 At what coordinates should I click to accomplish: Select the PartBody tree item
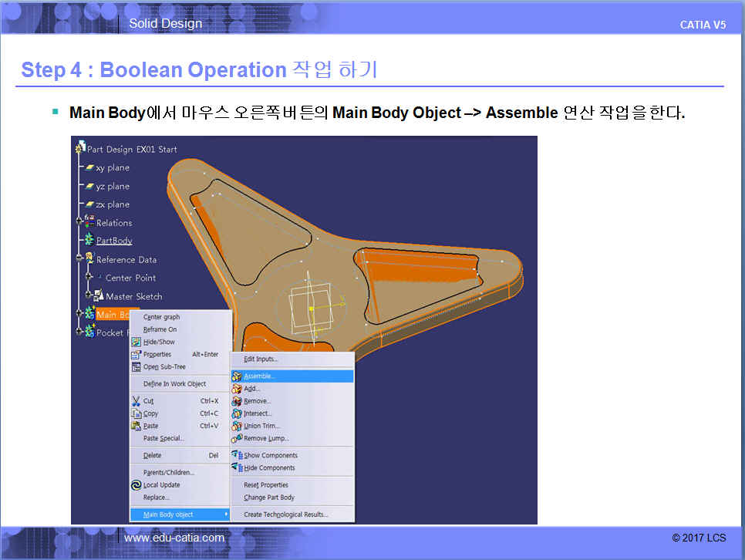coord(113,241)
